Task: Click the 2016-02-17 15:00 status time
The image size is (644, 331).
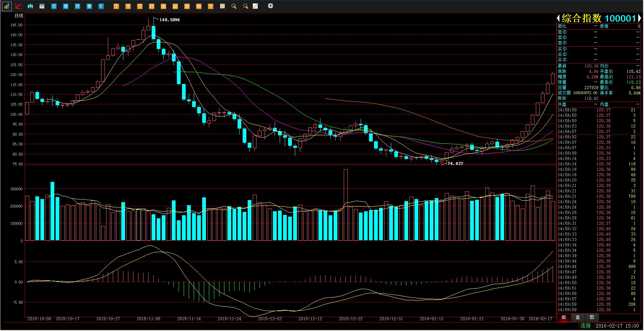Action: pyautogui.click(x=617, y=326)
